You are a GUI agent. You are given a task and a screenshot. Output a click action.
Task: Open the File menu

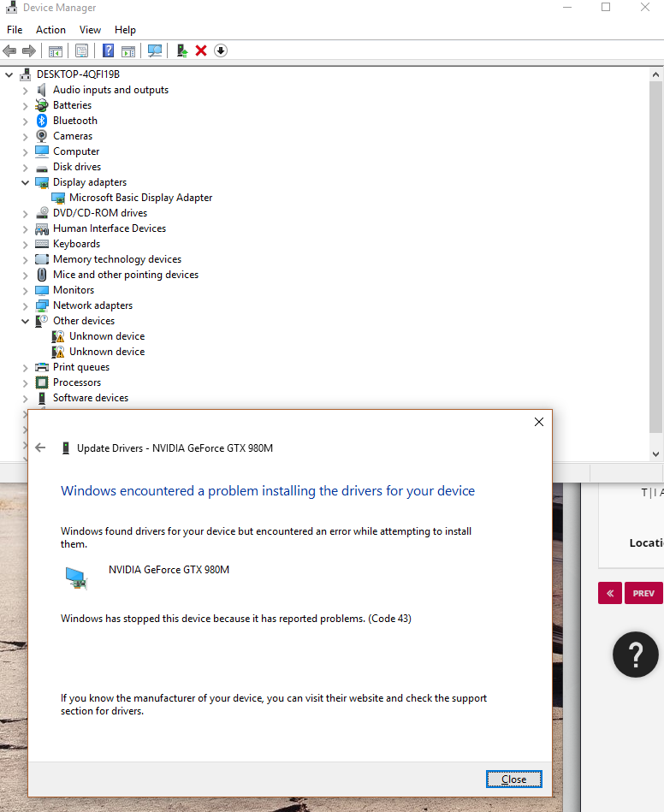click(x=15, y=30)
